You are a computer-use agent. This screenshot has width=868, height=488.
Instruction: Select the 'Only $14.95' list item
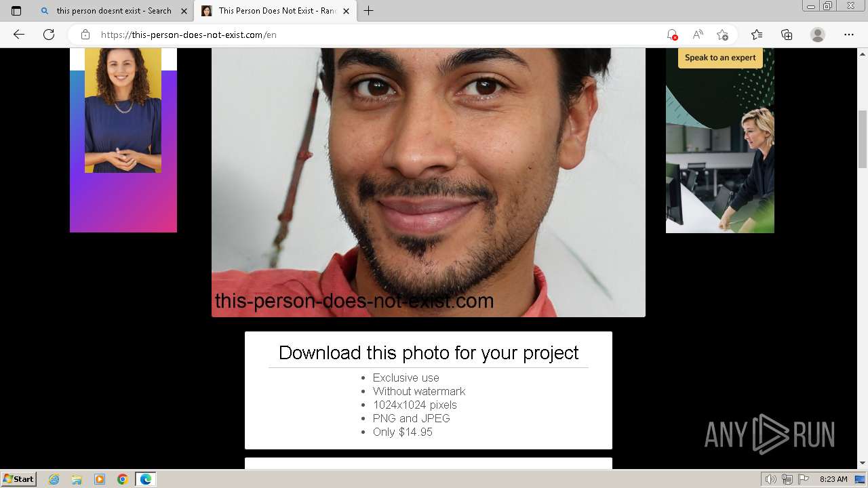pos(402,432)
